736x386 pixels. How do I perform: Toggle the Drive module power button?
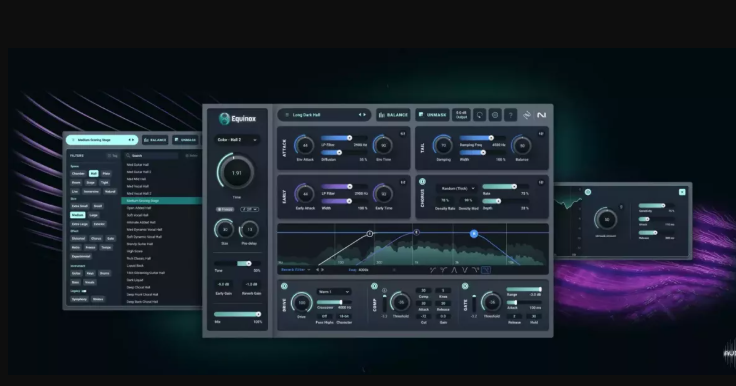coord(284,286)
